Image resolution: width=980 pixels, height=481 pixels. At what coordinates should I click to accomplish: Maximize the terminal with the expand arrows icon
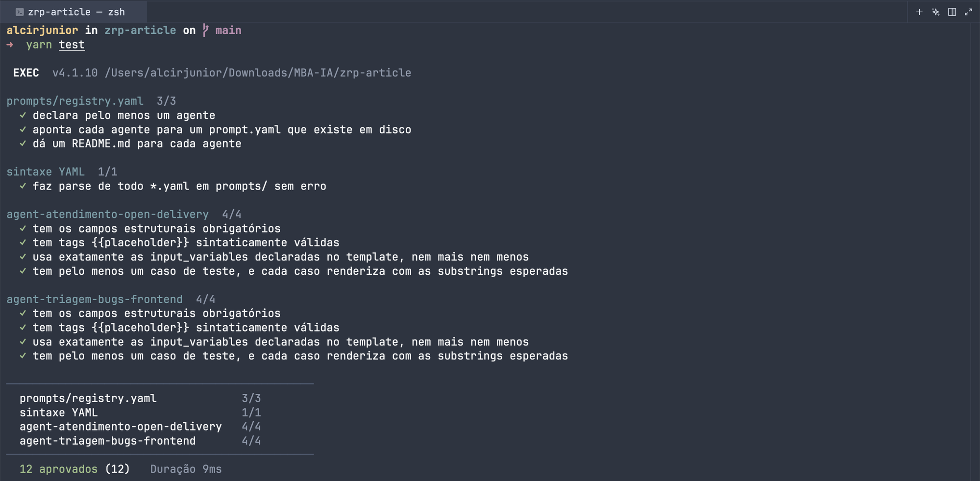(x=968, y=12)
